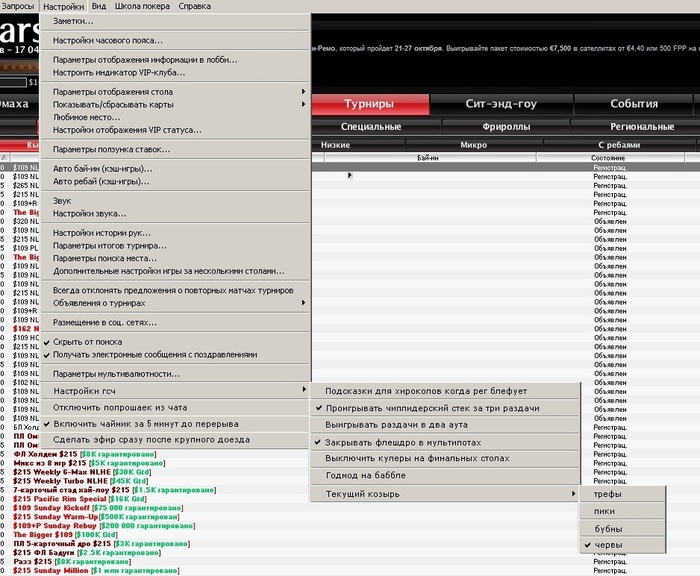Select 'червы' as current trump suit
The height and width of the screenshot is (576, 700).
pyautogui.click(x=622, y=545)
